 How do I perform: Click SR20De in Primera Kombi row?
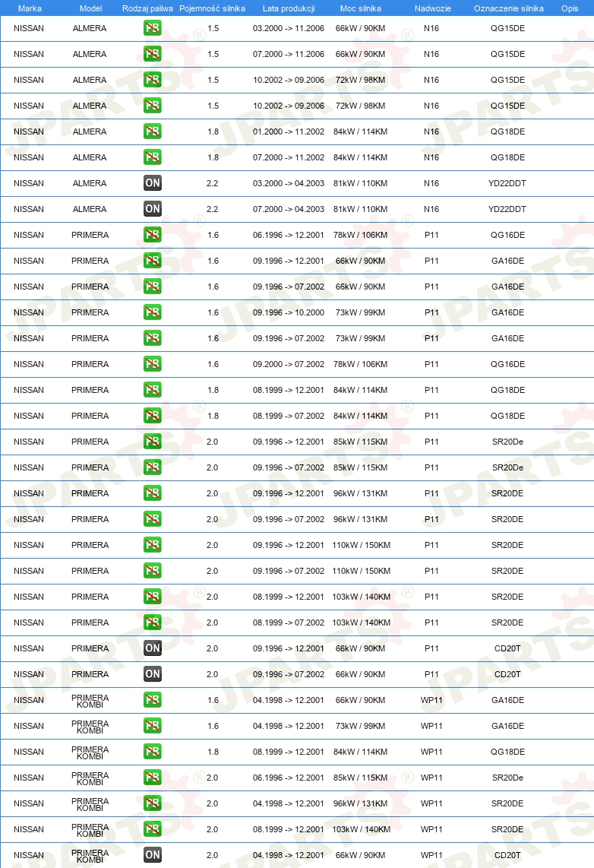click(507, 778)
